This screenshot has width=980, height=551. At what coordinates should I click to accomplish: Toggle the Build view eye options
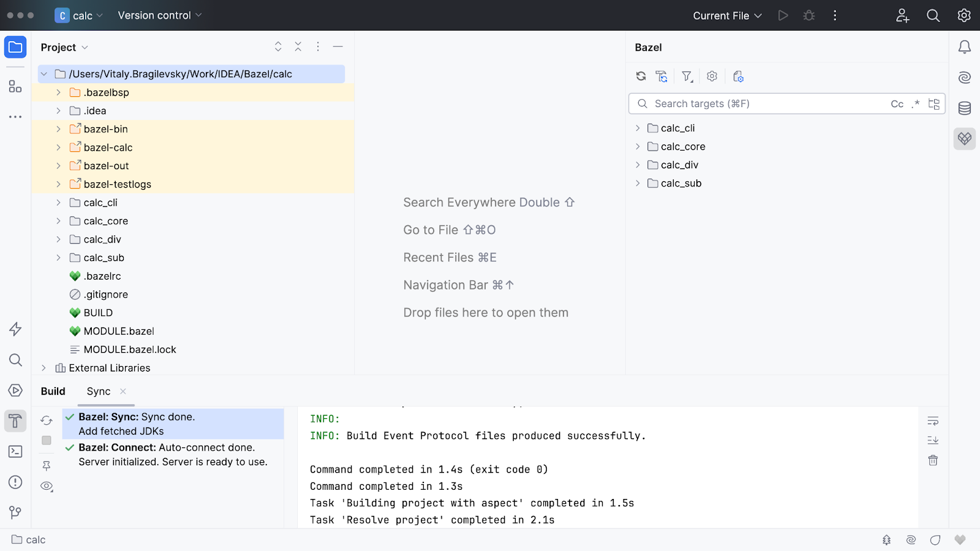[47, 486]
